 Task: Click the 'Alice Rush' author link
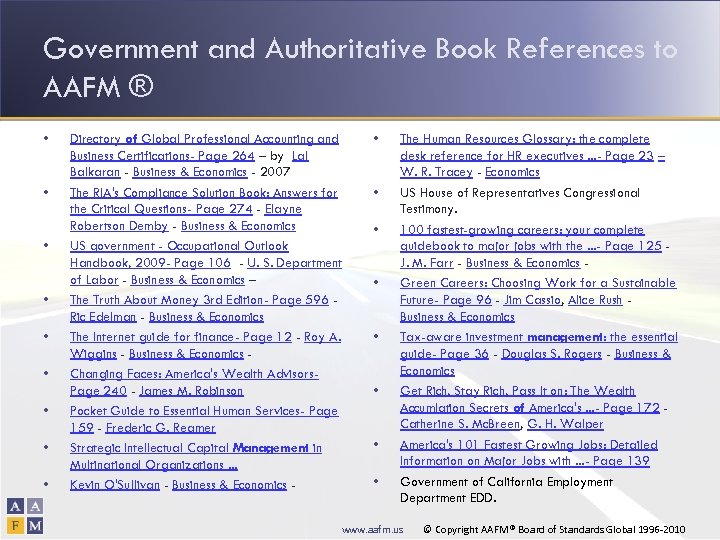[x=595, y=300]
